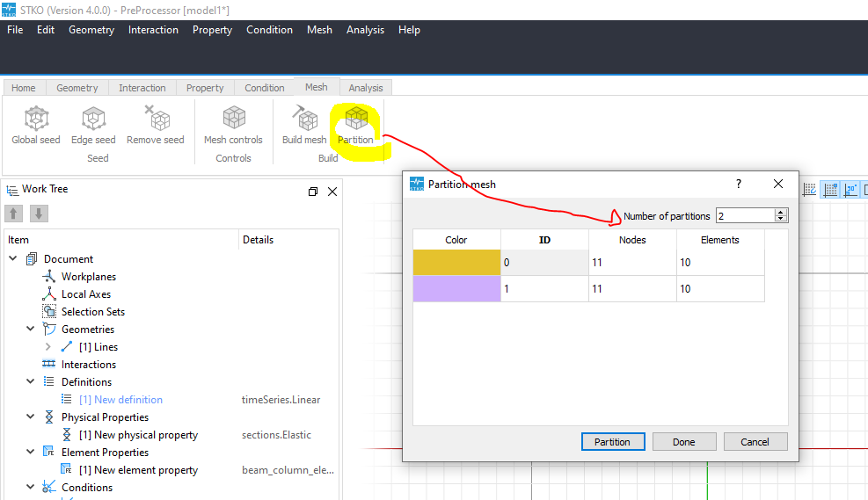Click the Nodes column header

(x=632, y=240)
